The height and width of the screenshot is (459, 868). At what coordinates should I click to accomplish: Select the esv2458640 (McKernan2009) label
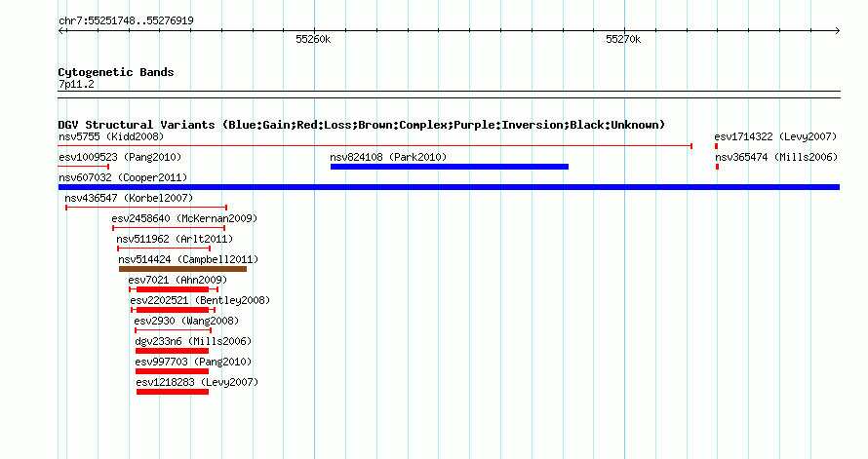pos(184,218)
